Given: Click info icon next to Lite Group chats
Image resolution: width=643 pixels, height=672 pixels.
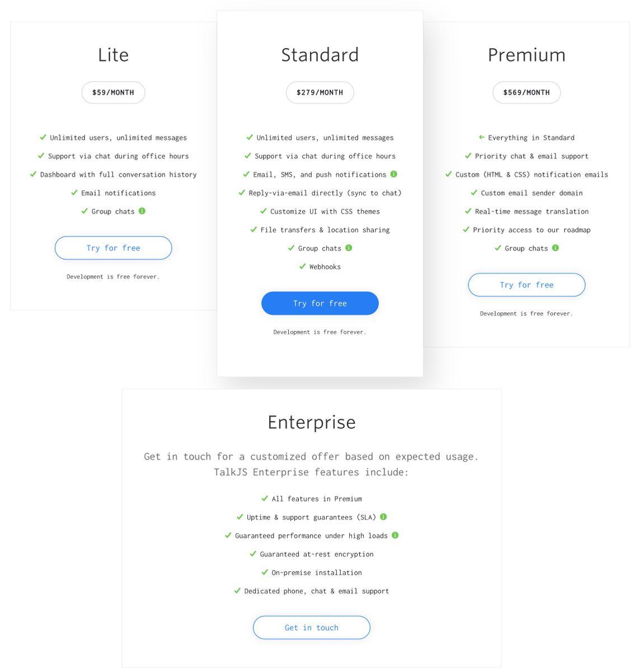Looking at the screenshot, I should pos(142,211).
